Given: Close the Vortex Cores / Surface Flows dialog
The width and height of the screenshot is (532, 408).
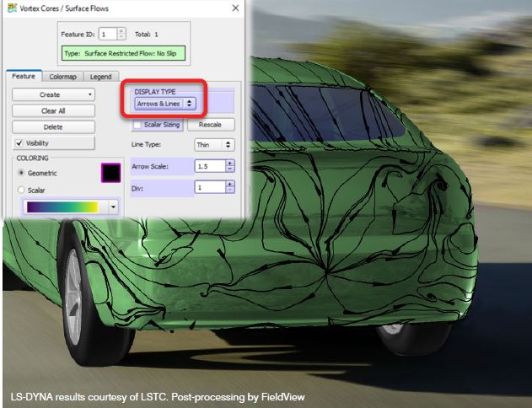Looking at the screenshot, I should click(x=235, y=8).
